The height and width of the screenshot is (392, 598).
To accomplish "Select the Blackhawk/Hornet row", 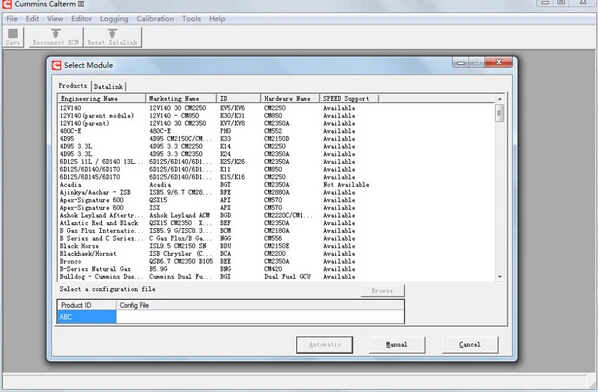I will 277,254.
